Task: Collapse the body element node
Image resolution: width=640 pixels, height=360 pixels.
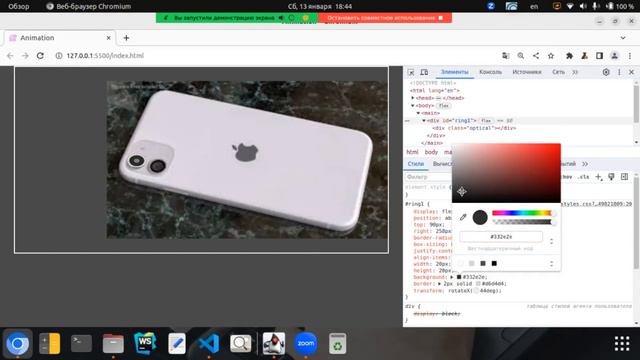Action: (x=413, y=106)
